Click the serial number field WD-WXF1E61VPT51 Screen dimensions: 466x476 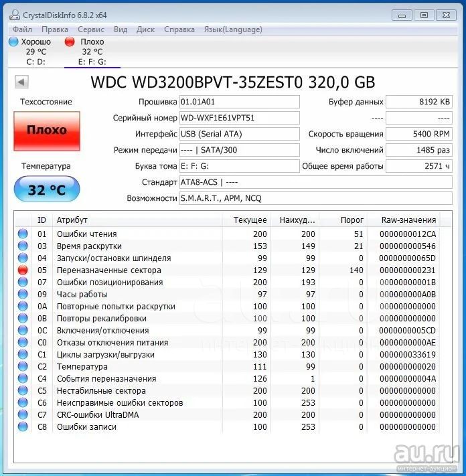pyautogui.click(x=239, y=118)
